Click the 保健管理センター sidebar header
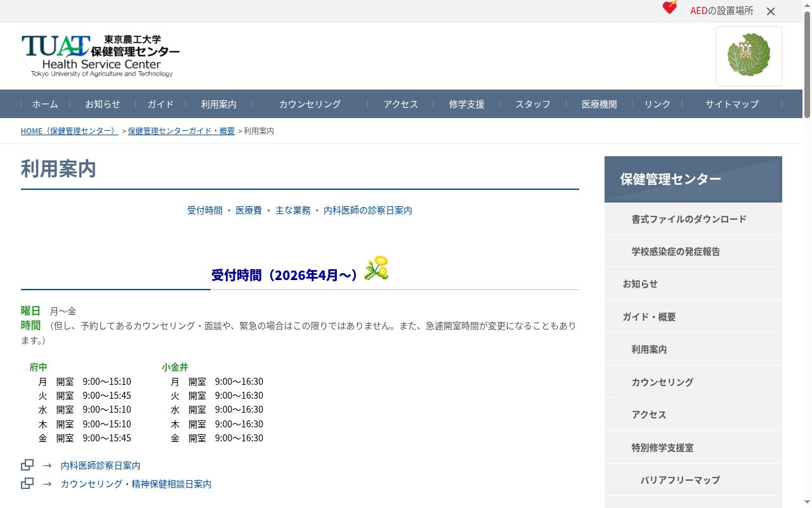 [693, 179]
